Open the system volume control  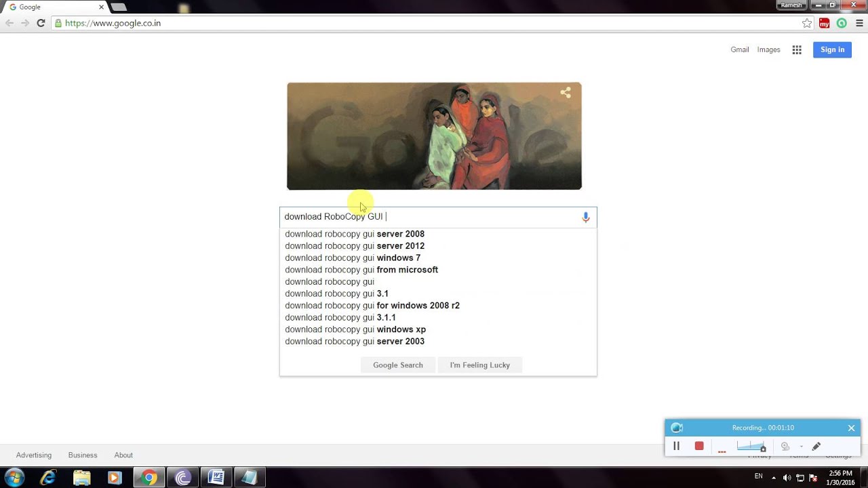click(787, 478)
